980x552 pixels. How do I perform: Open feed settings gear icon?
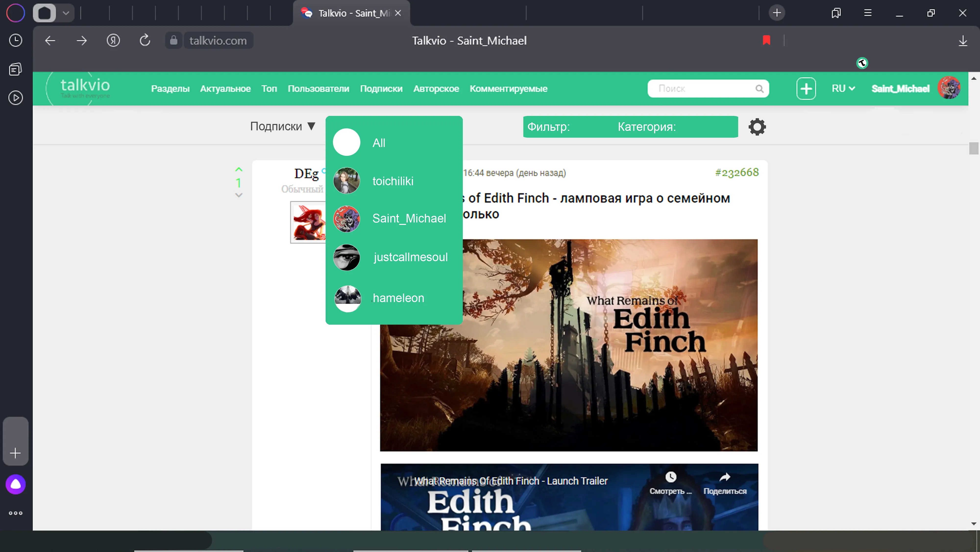pos(757,127)
